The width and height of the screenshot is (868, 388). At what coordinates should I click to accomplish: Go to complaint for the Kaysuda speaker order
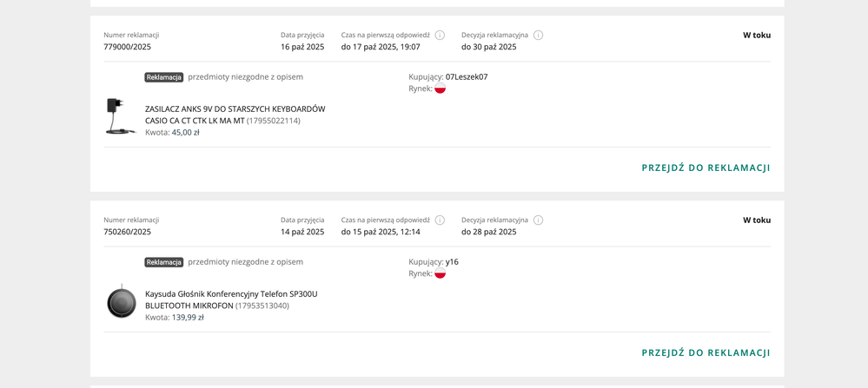[706, 352]
